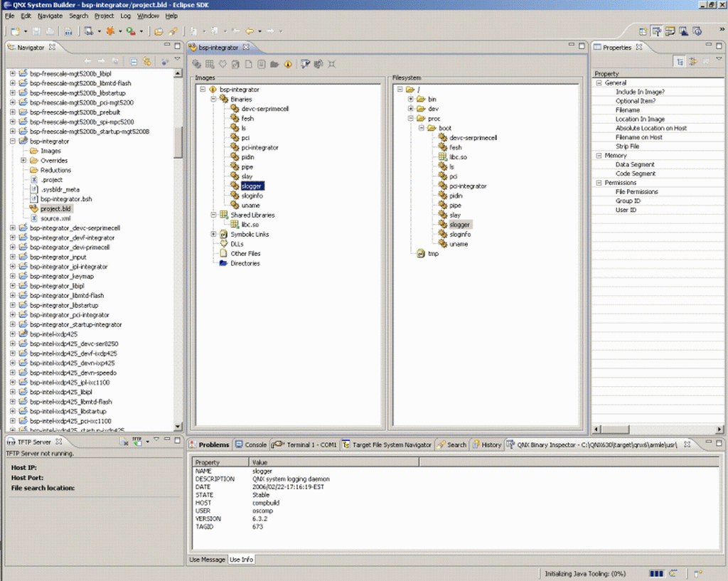This screenshot has height=581, width=728.
Task: Collapse the bsp-integrator project in Navigator
Action: pyautogui.click(x=13, y=142)
